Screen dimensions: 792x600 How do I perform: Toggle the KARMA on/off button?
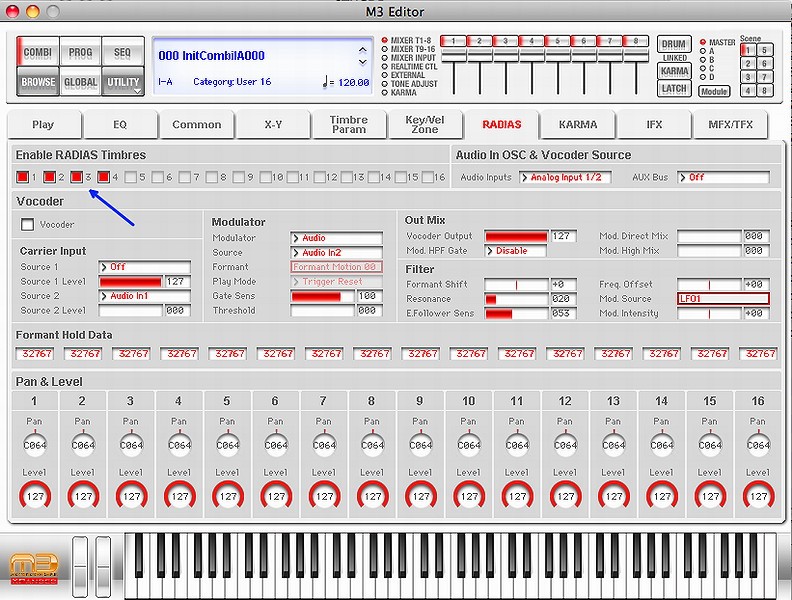click(x=674, y=71)
